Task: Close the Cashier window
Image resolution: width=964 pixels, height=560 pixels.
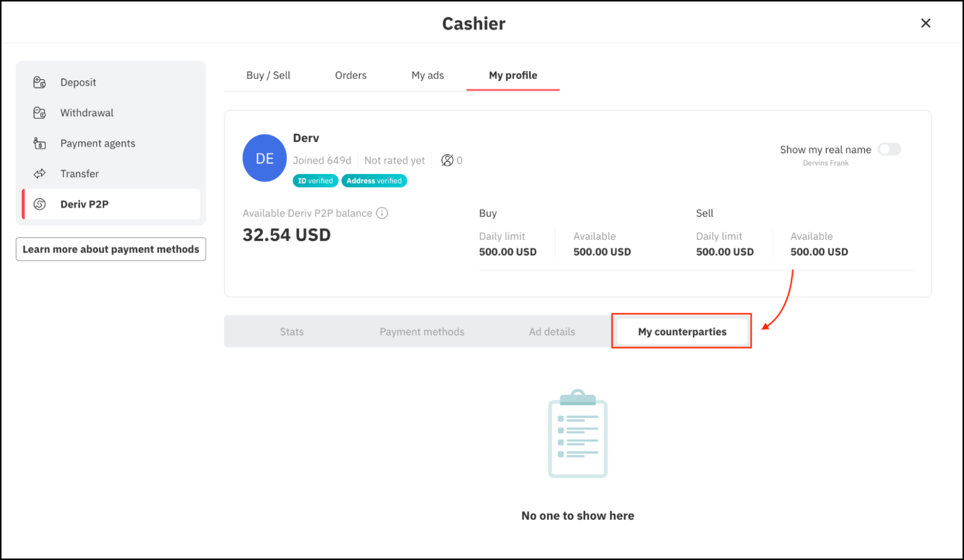Action: tap(925, 23)
